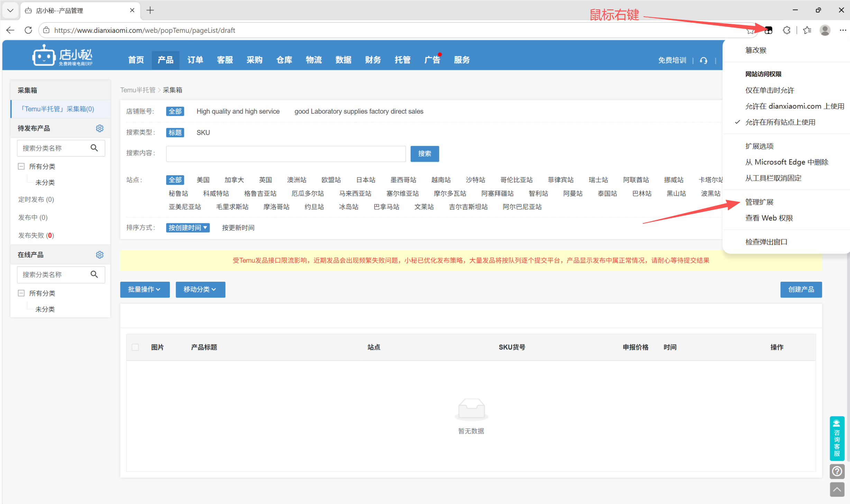Viewport: 850px width, 504px height.
Task: Open 「Temu半托管」采集箱(0) sidebar item
Action: click(x=61, y=109)
